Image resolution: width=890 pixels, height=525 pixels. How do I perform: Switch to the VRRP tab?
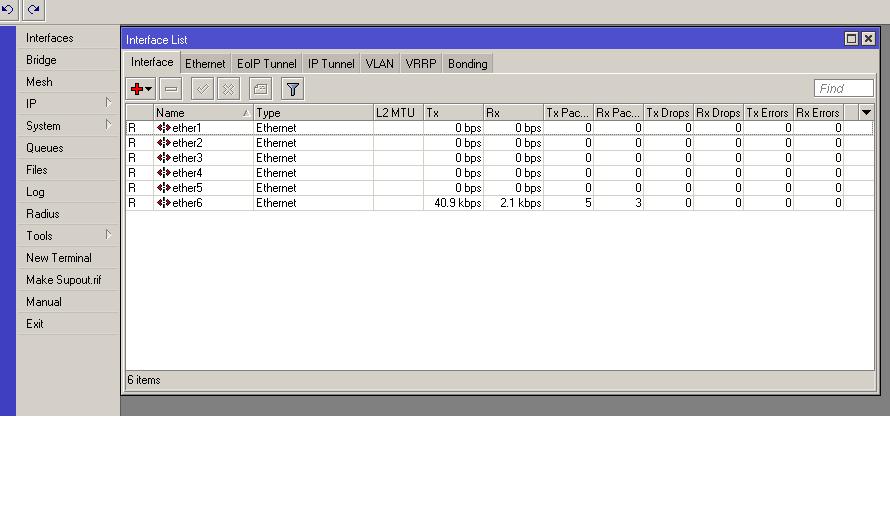point(421,64)
